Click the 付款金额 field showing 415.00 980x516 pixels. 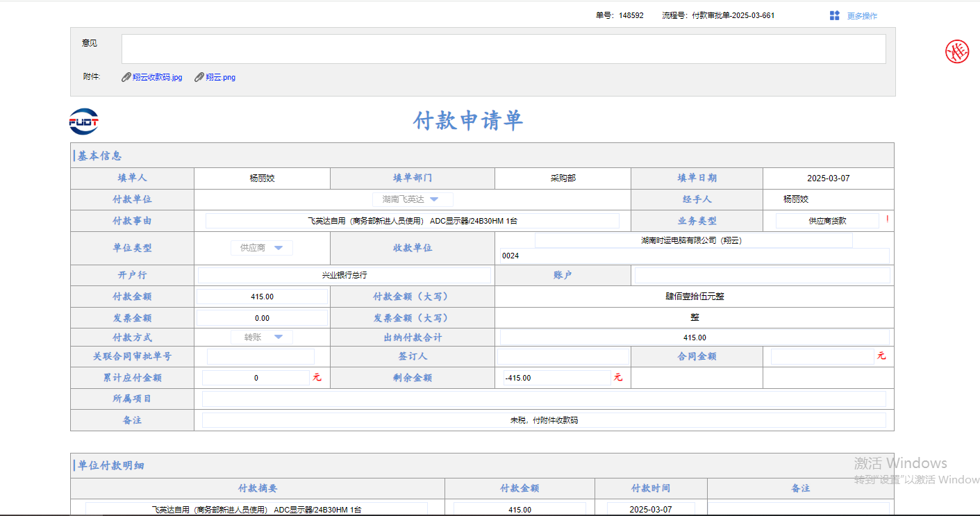pyautogui.click(x=262, y=297)
